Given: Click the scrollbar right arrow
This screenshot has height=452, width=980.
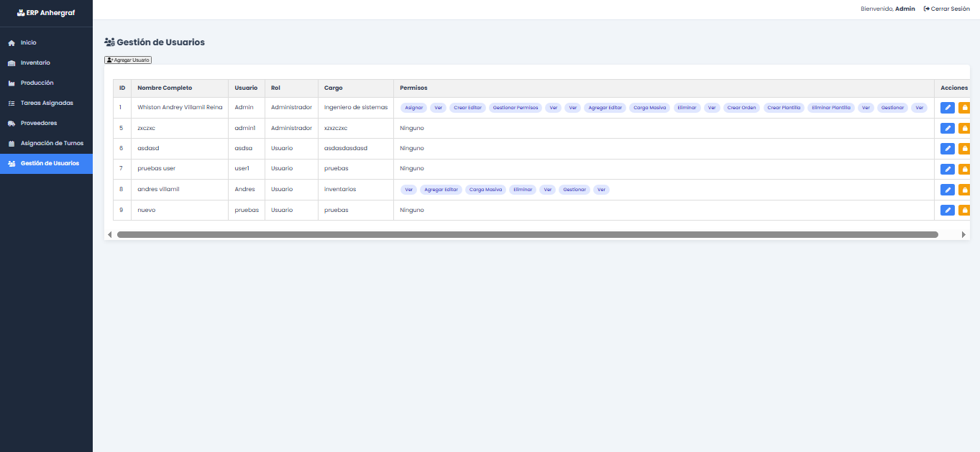Looking at the screenshot, I should pos(963,234).
